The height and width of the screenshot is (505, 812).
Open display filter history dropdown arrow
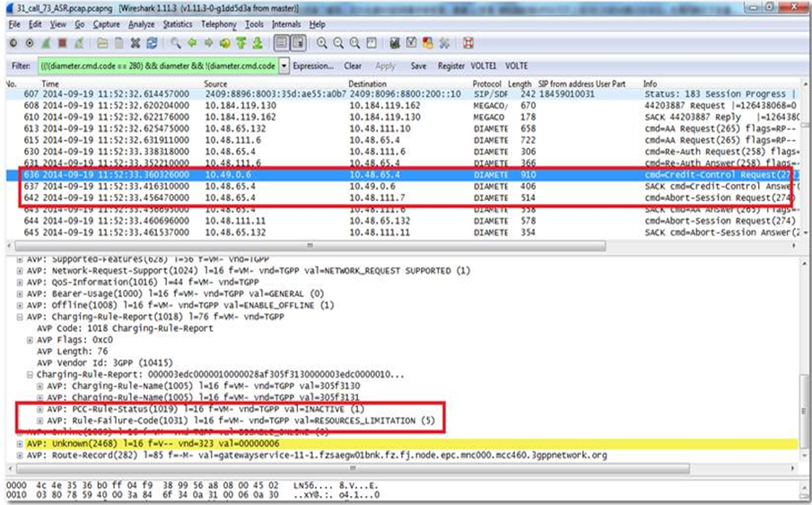[284, 65]
